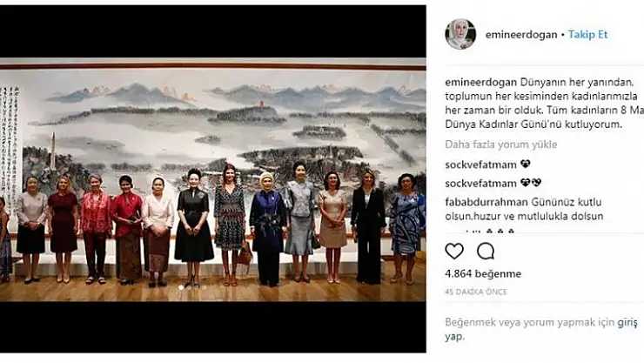Follow the account via Takip Et
The height and width of the screenshot is (363, 644).
coord(587,35)
